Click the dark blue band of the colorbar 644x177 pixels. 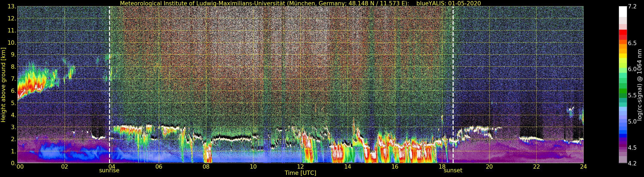coord(623,136)
